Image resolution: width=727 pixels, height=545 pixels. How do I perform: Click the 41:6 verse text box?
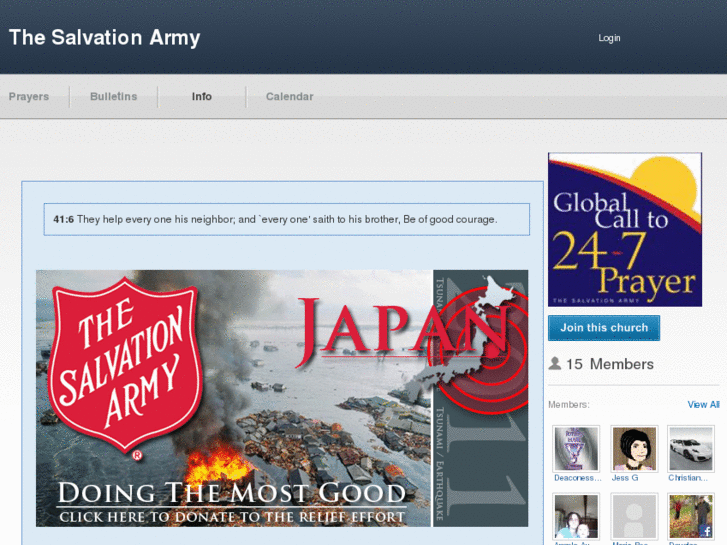tap(287, 219)
